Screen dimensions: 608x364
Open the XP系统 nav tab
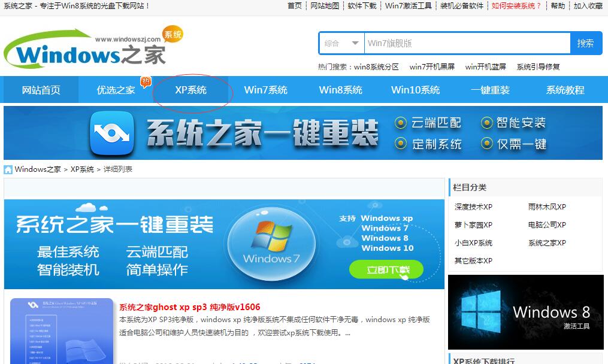pyautogui.click(x=190, y=90)
